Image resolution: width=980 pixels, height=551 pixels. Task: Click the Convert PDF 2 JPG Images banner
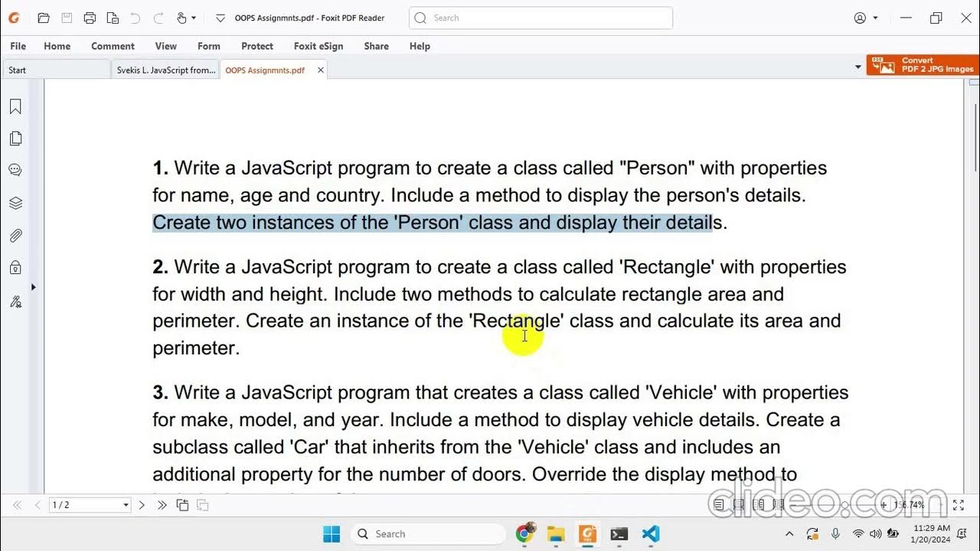(x=922, y=65)
